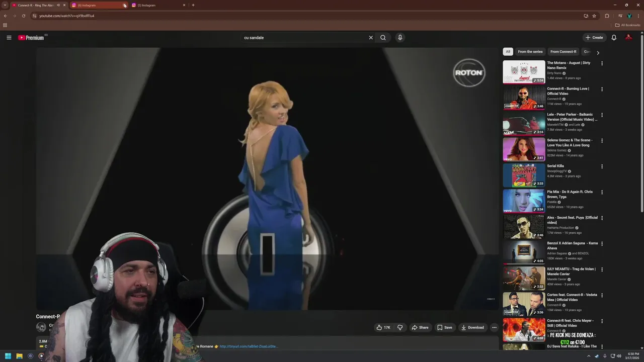Start voice search with the microphone
Viewport: 644px width, 362px height.
coord(400,38)
